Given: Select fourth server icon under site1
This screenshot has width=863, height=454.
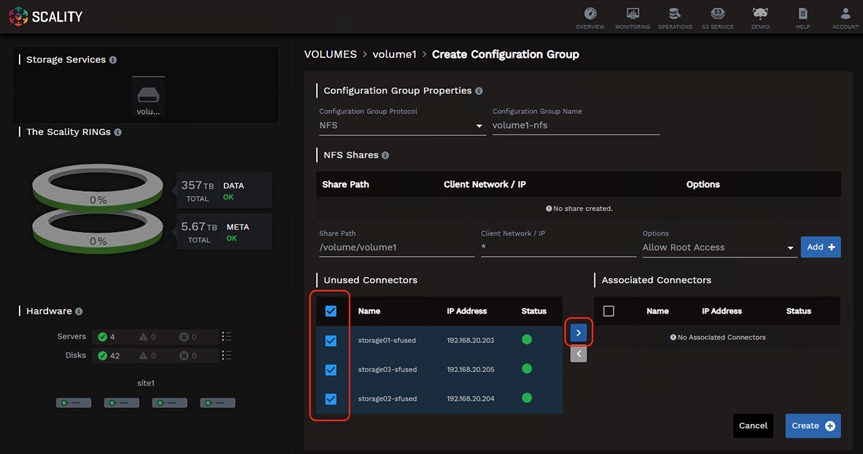Looking at the screenshot, I should point(217,403).
